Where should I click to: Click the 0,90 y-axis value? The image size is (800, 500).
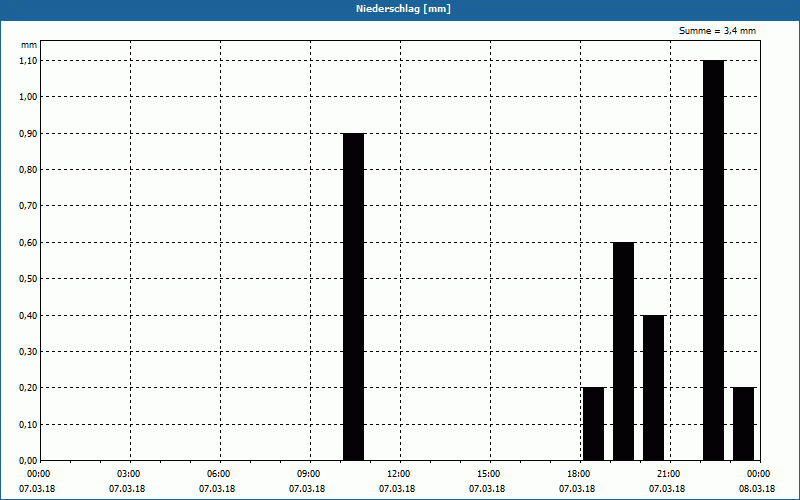point(28,134)
